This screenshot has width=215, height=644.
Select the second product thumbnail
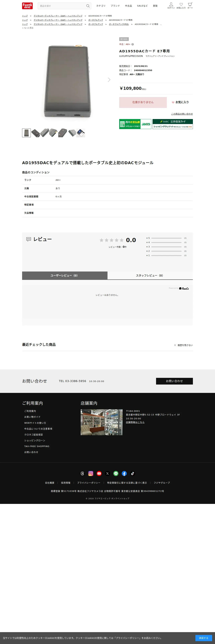(x=35, y=133)
